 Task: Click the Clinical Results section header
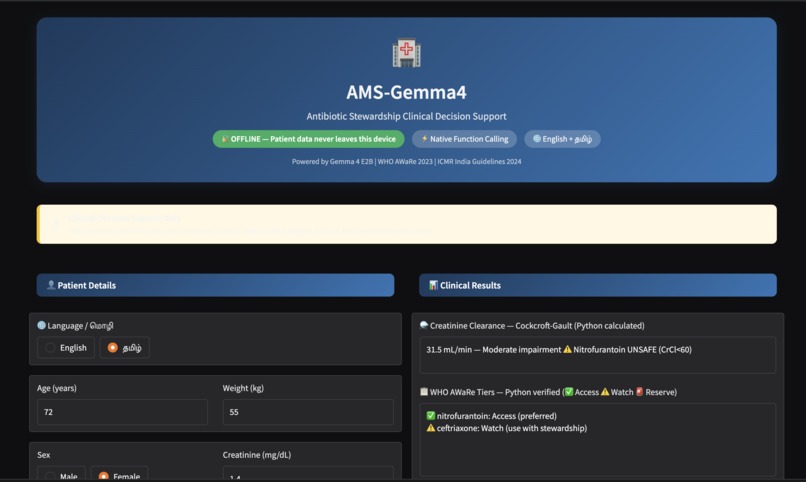click(598, 285)
